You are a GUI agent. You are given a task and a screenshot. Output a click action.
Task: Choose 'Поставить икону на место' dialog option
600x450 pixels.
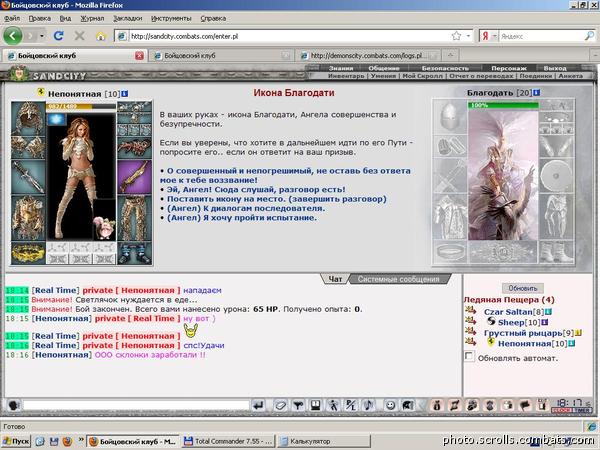click(x=277, y=199)
